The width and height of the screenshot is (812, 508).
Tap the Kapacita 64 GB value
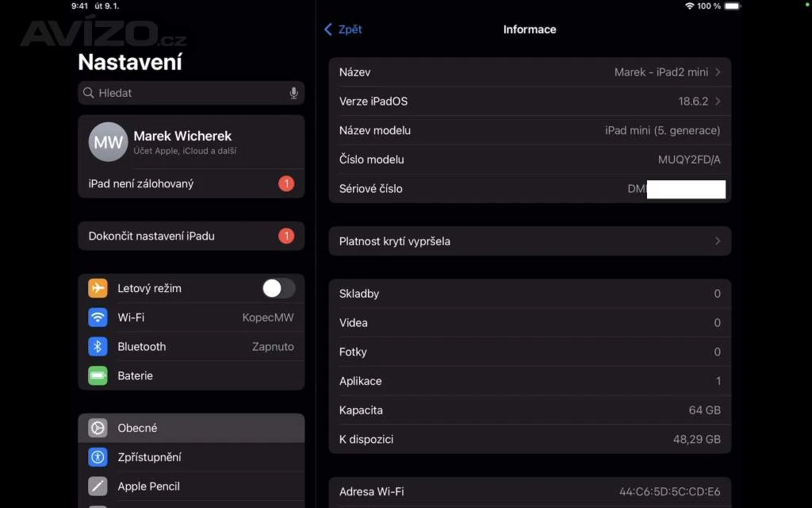705,410
